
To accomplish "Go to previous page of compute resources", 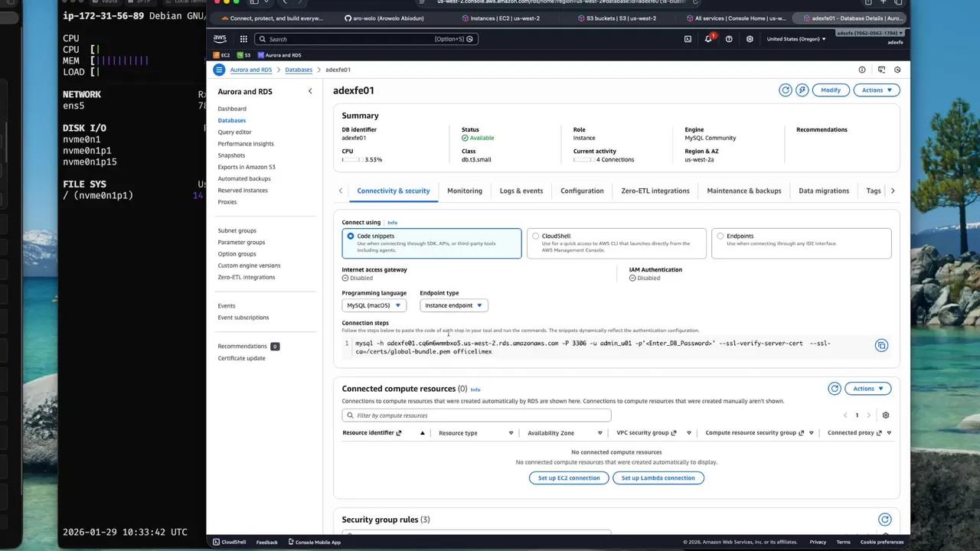I will pos(845,416).
